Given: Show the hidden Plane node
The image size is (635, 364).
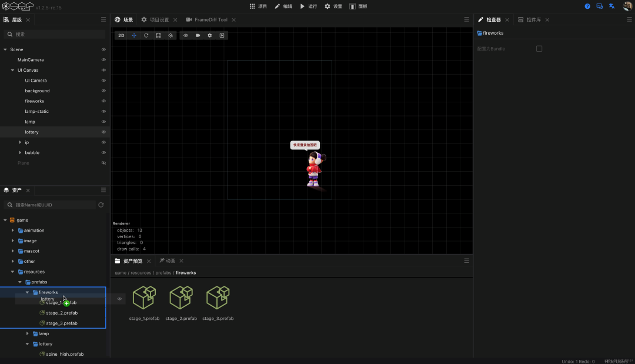Looking at the screenshot, I should point(103,163).
